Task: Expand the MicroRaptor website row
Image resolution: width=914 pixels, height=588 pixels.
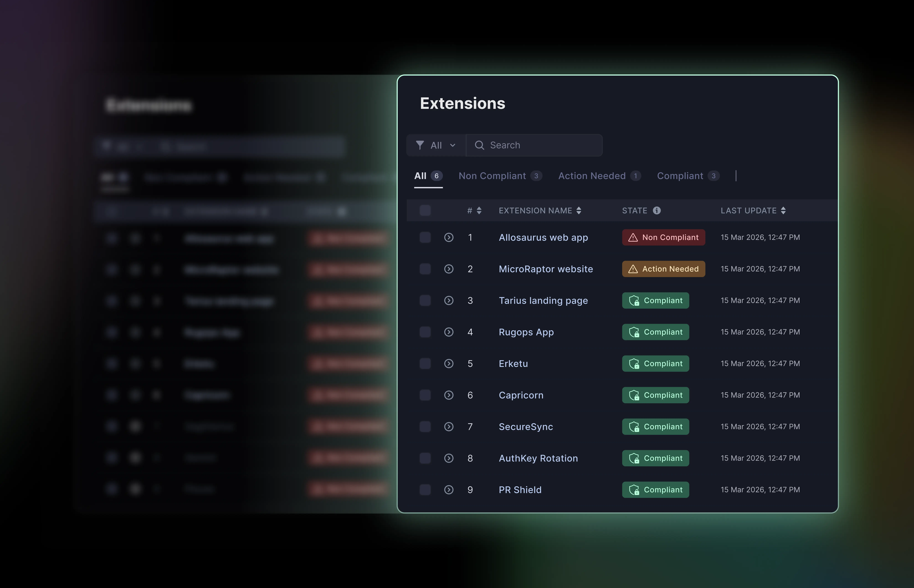Action: (449, 269)
